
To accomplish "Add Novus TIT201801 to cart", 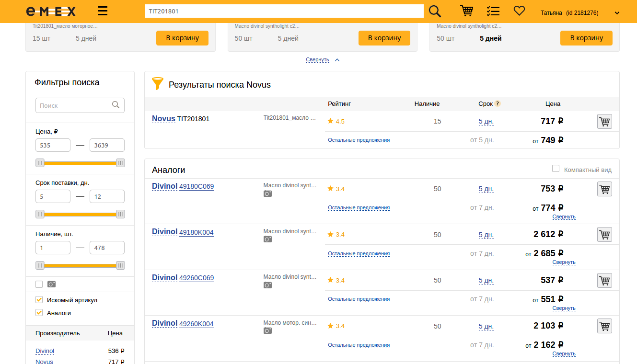I will 604,122.
